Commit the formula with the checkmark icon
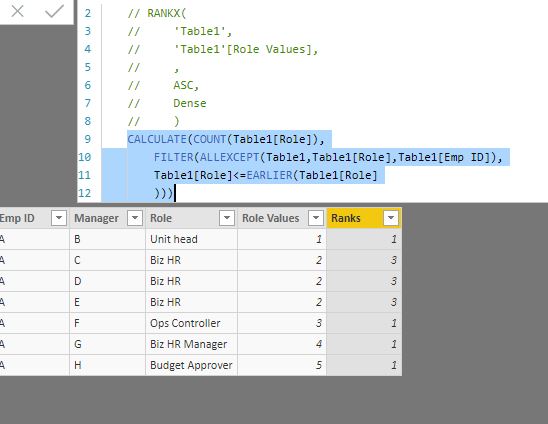This screenshot has height=424, width=548. pos(54,11)
